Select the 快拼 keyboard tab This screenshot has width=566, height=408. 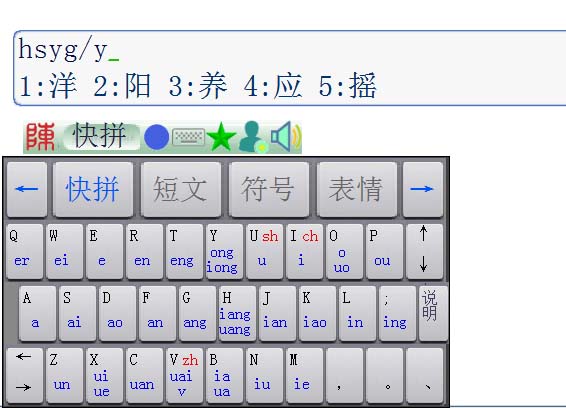tap(93, 190)
